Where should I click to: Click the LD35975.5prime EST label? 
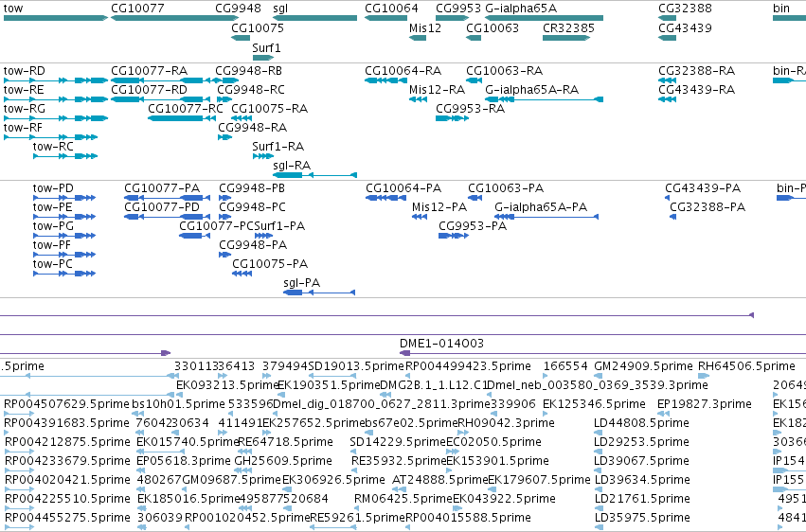[x=641, y=518]
